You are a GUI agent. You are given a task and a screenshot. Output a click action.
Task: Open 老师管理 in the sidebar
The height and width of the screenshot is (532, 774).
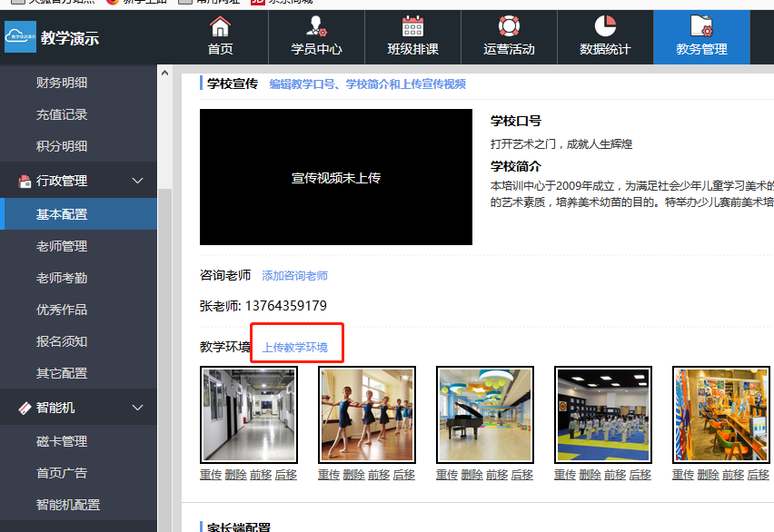coord(62,246)
